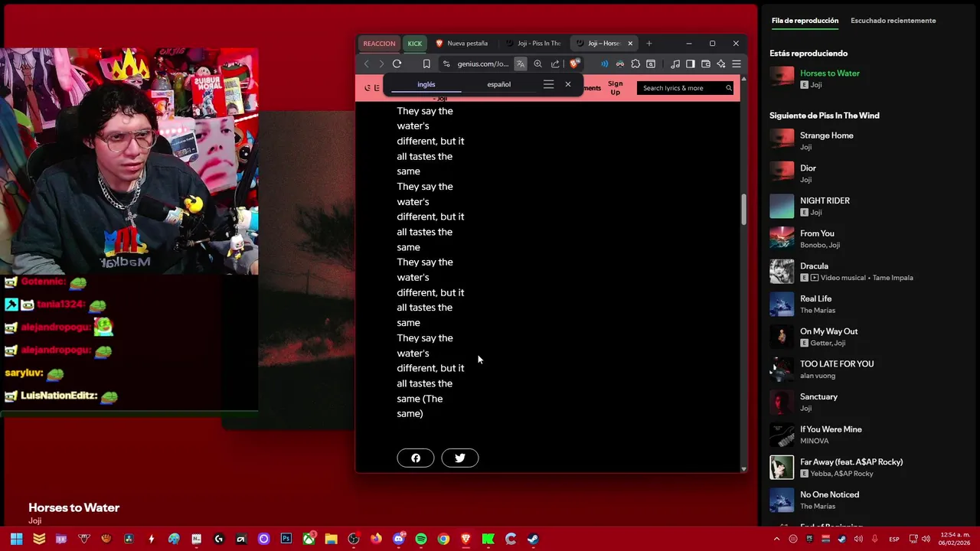Open the Windows Start menu
Viewport: 980px width, 551px height.
(16, 539)
